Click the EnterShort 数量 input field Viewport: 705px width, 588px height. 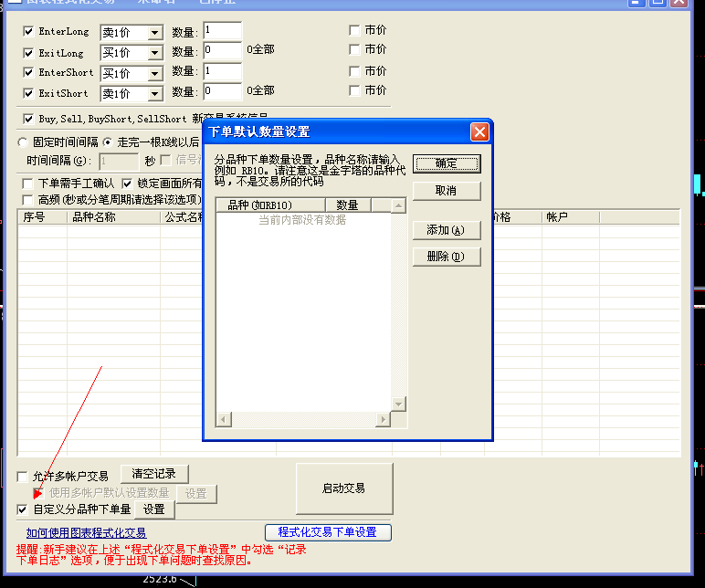click(x=222, y=71)
